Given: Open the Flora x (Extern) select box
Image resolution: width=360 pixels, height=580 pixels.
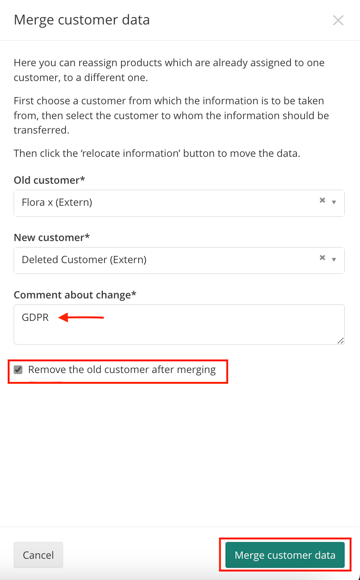Looking at the screenshot, I should point(179,203).
